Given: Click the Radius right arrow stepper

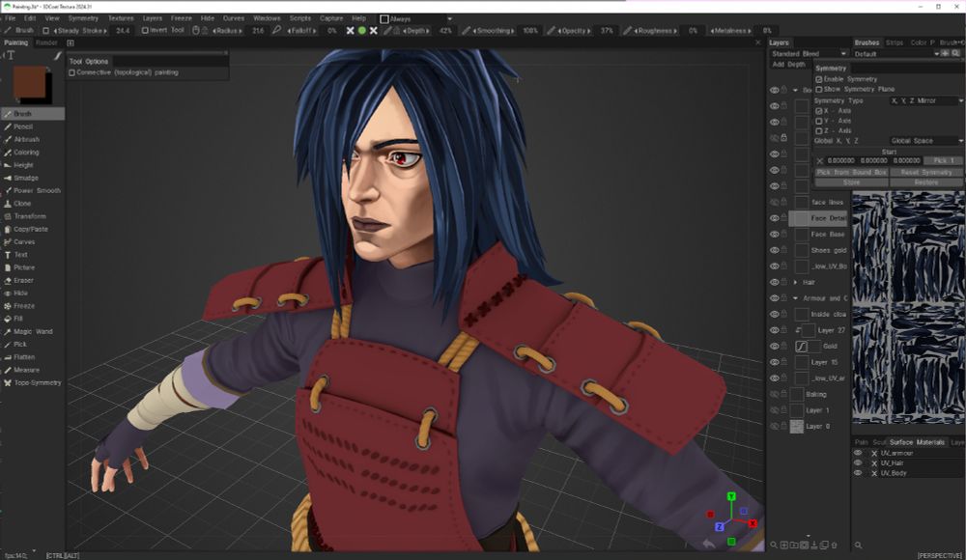Looking at the screenshot, I should click(241, 30).
